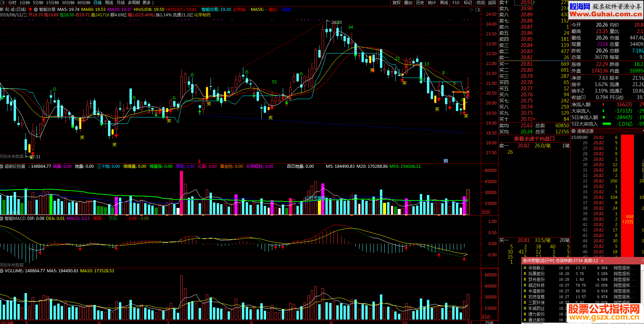
Task: Click 5日大宗流入 fund flow row
Action: tap(607, 124)
